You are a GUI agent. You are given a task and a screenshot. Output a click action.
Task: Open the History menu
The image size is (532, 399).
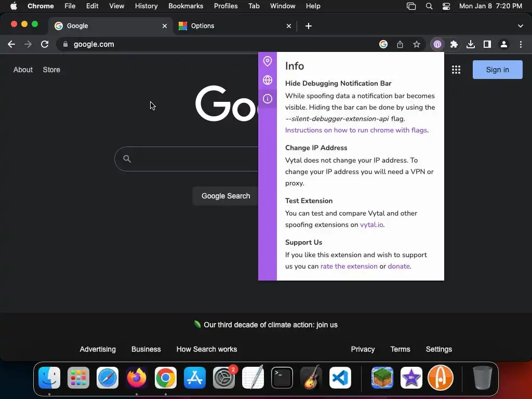click(146, 6)
